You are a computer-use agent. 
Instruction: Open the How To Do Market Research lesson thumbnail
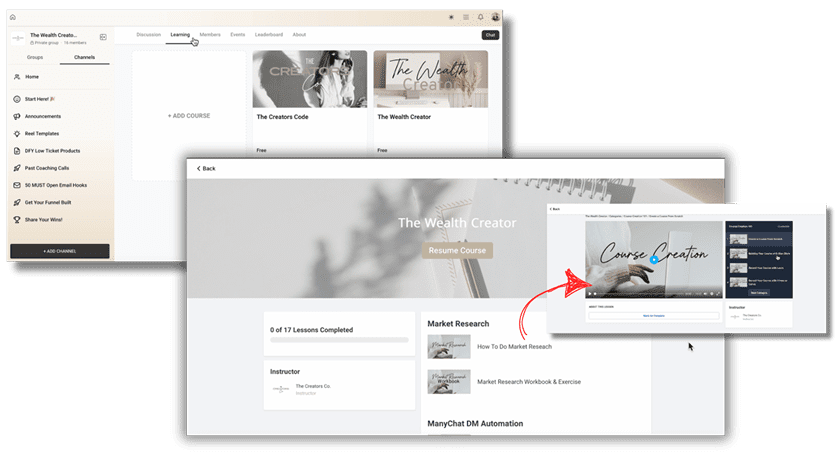point(449,347)
